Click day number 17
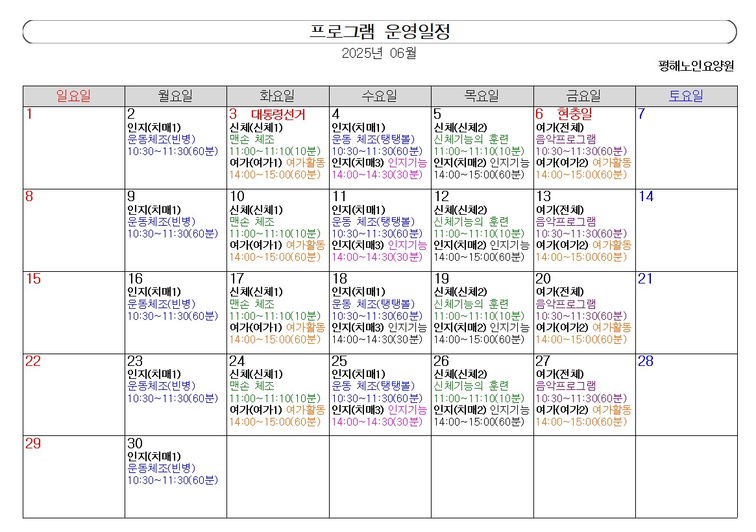 (237, 278)
